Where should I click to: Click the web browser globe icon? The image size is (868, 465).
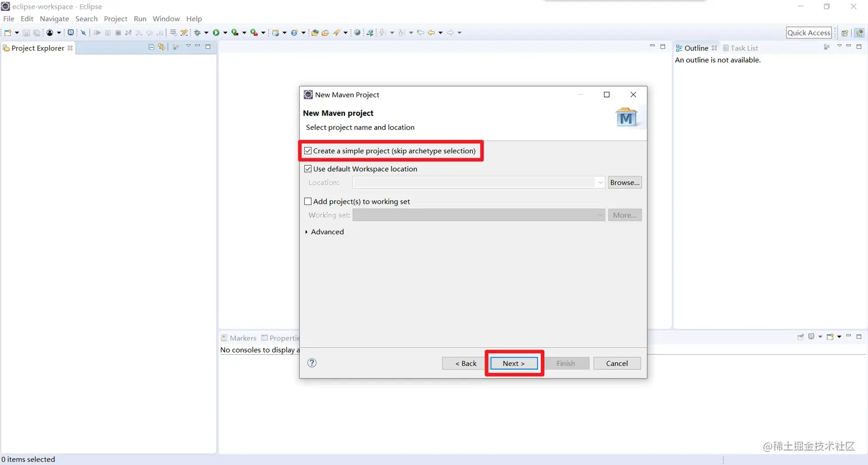[357, 33]
